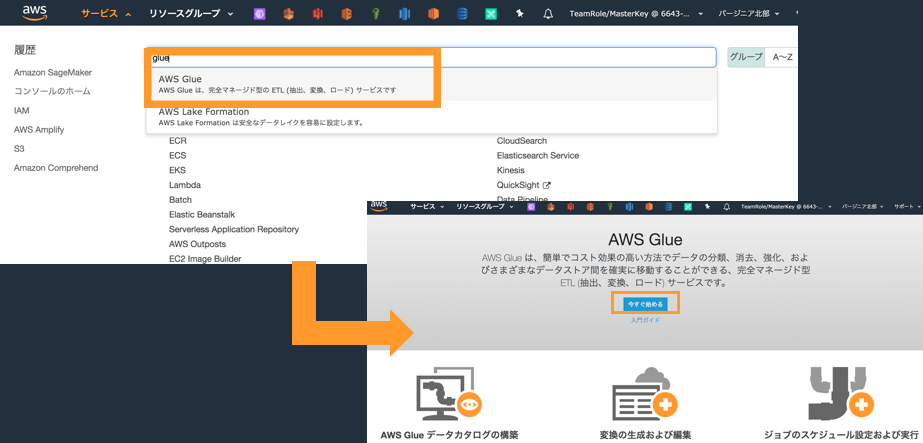The image size is (923, 443).
Task: Click the AWS logo in the top window
Action: click(x=35, y=12)
